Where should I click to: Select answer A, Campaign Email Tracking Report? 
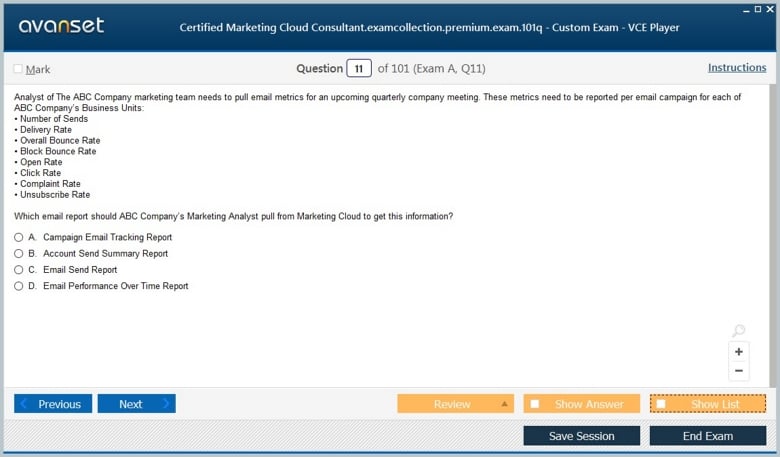coord(19,238)
